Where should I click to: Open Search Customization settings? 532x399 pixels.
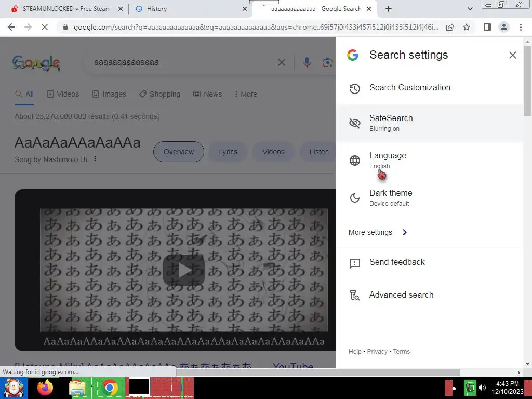click(430, 87)
